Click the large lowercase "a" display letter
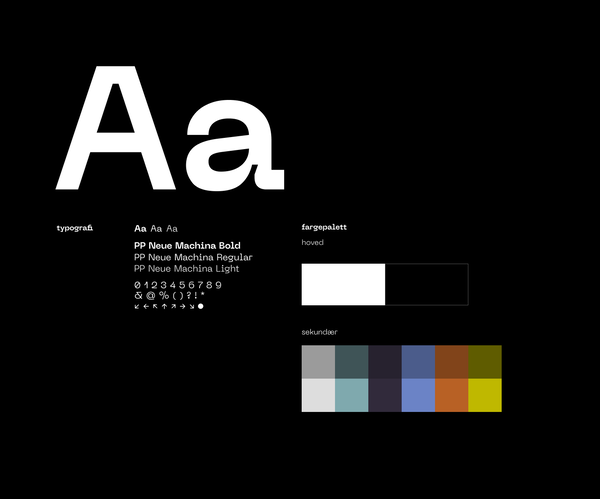This screenshot has width=600, height=499. click(x=235, y=145)
